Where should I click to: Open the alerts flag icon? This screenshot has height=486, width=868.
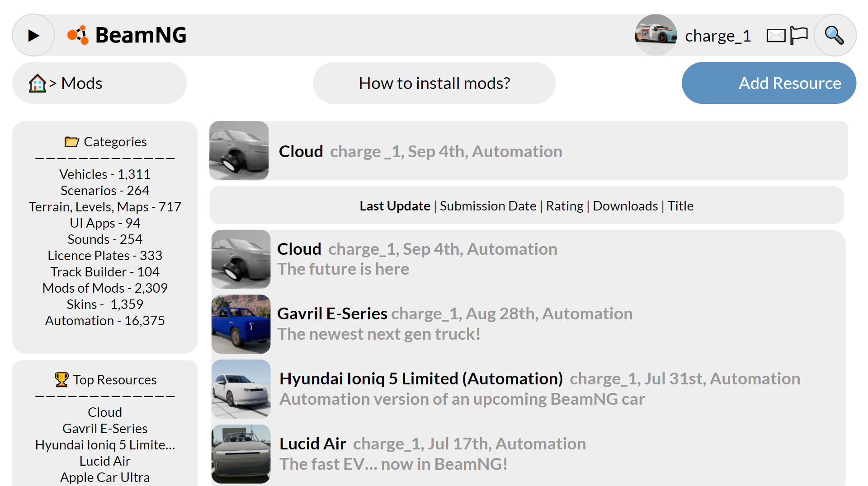(x=799, y=35)
